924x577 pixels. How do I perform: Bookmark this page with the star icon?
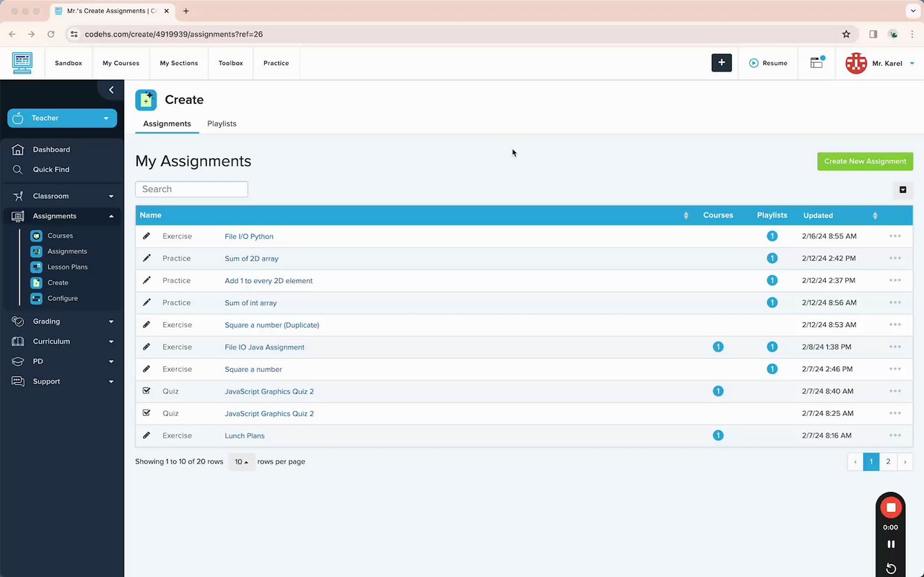(x=846, y=34)
